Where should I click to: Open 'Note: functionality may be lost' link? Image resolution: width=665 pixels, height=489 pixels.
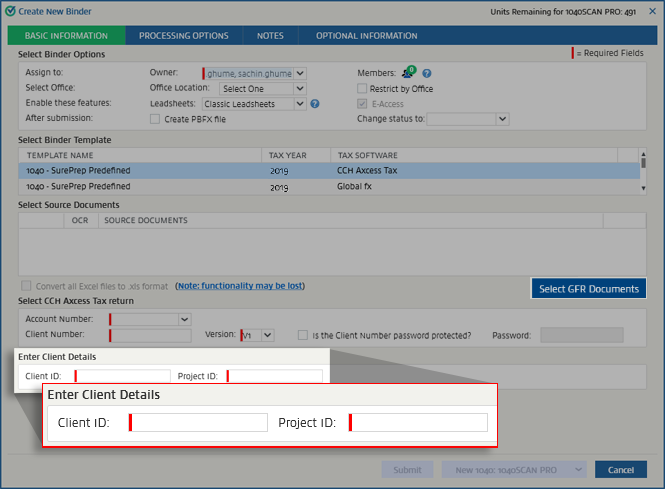tap(240, 286)
